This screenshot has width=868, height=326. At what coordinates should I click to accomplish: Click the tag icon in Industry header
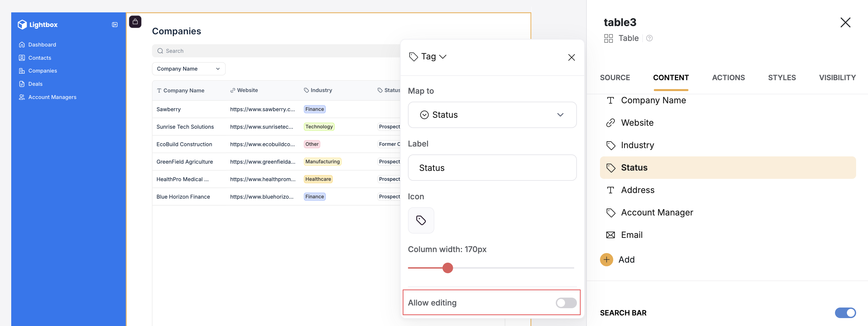306,90
